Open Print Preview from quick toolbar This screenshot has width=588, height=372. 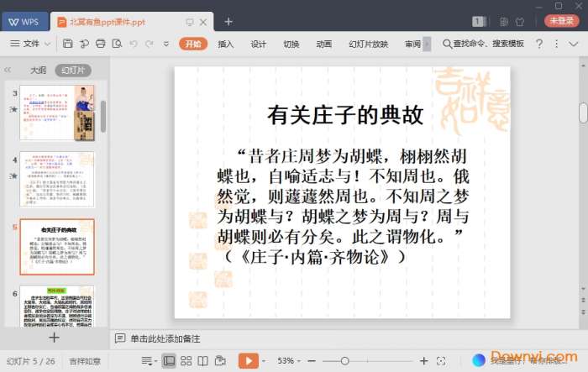(x=117, y=44)
